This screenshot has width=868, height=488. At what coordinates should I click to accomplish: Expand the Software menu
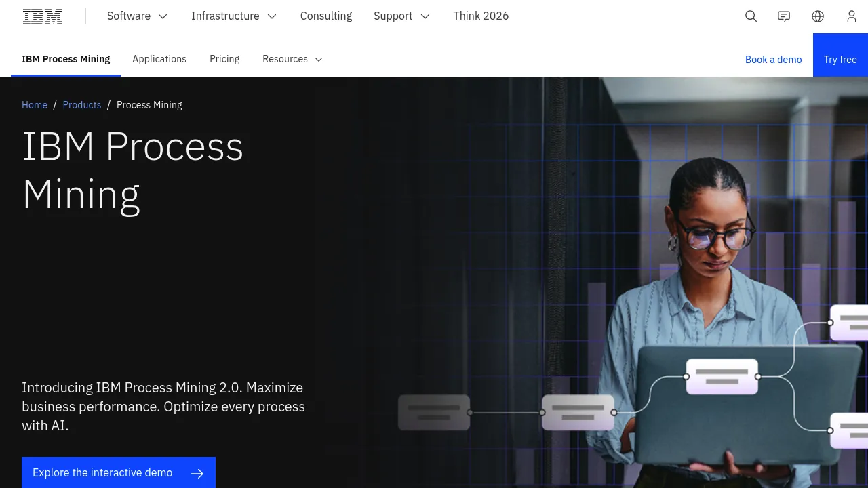(137, 16)
